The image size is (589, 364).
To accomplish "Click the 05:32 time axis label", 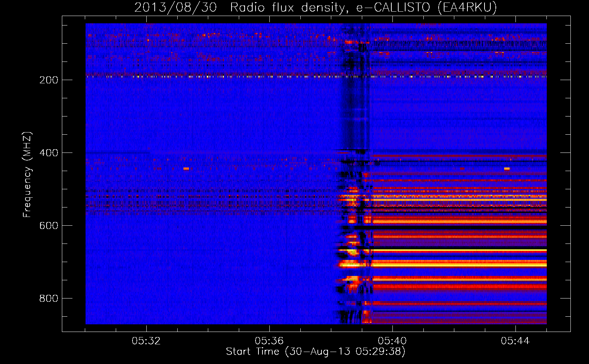I will pos(146,341).
